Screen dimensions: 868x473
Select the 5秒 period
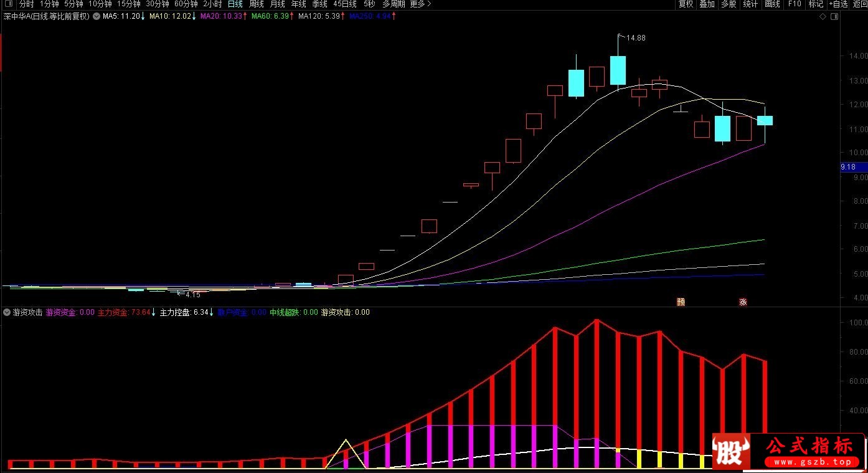pos(369,4)
